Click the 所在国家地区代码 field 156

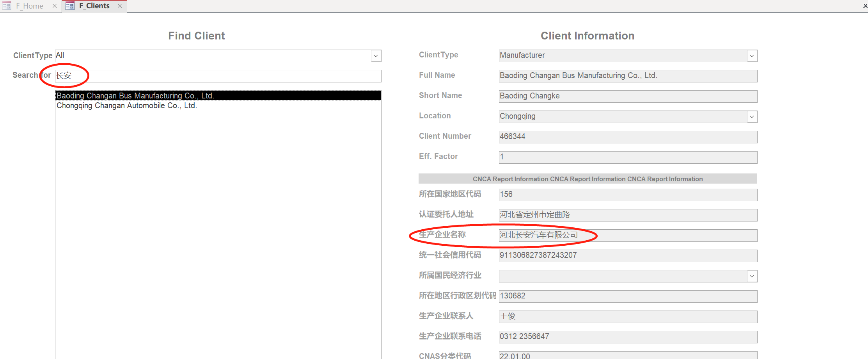pyautogui.click(x=628, y=195)
